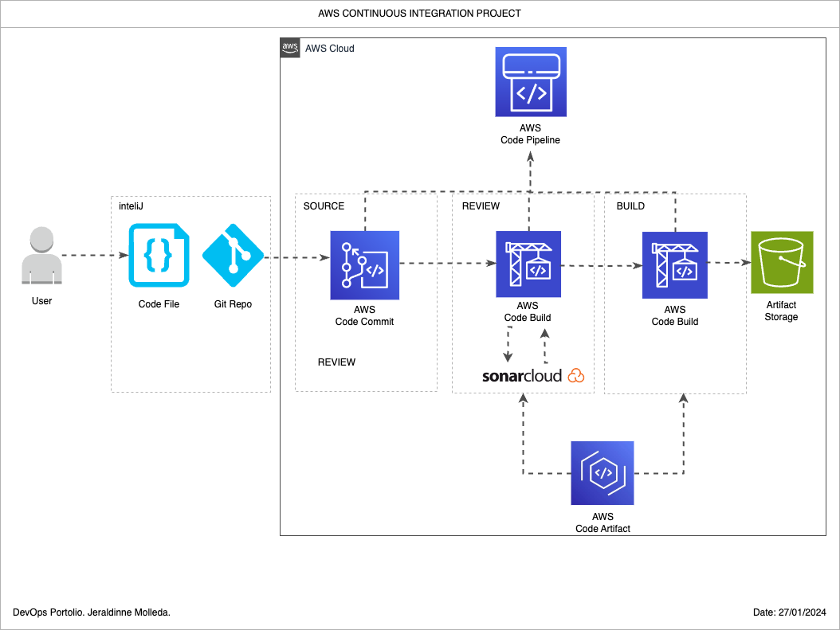The image size is (840, 630).
Task: Click the AWS Cloud logo badge
Action: pyautogui.click(x=290, y=48)
